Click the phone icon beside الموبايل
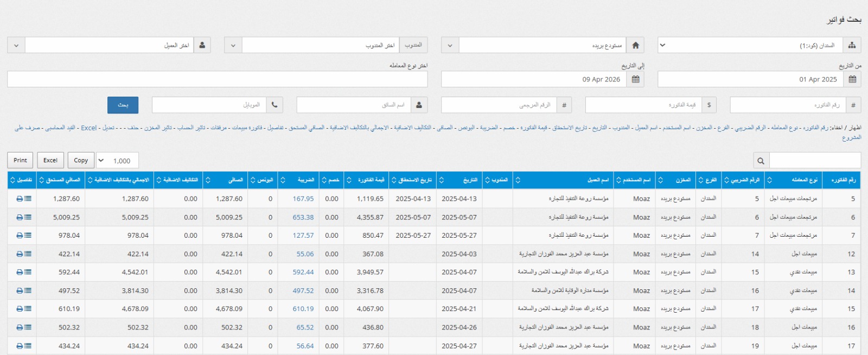The width and height of the screenshot is (868, 355). pyautogui.click(x=275, y=105)
